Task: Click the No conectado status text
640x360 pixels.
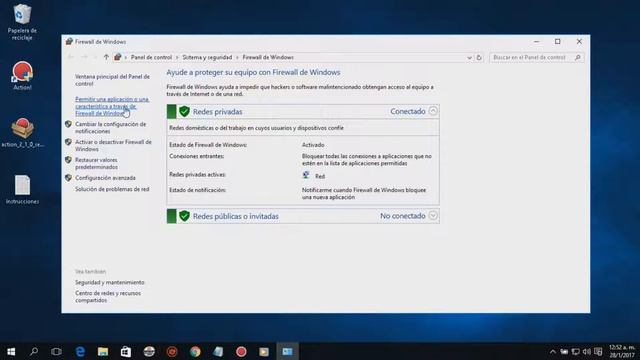Action: (402, 216)
